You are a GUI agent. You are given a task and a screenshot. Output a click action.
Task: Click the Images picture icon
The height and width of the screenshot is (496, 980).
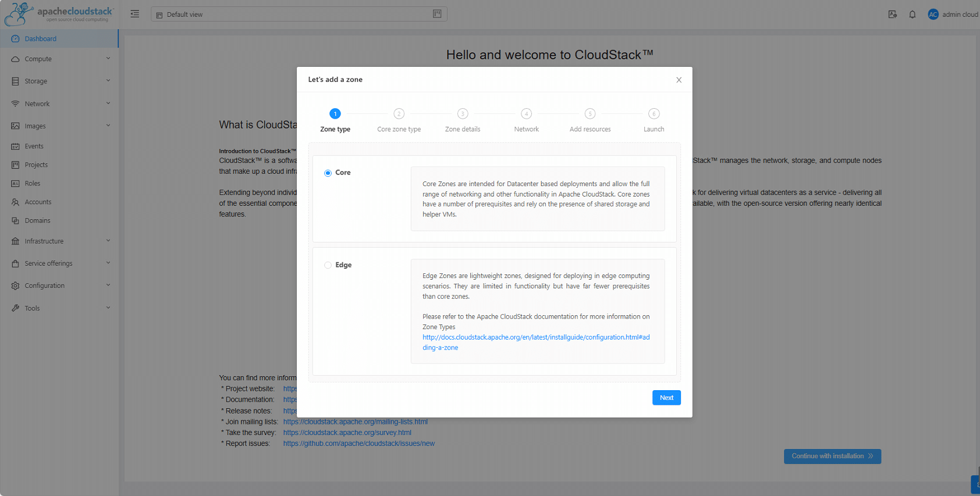click(15, 126)
